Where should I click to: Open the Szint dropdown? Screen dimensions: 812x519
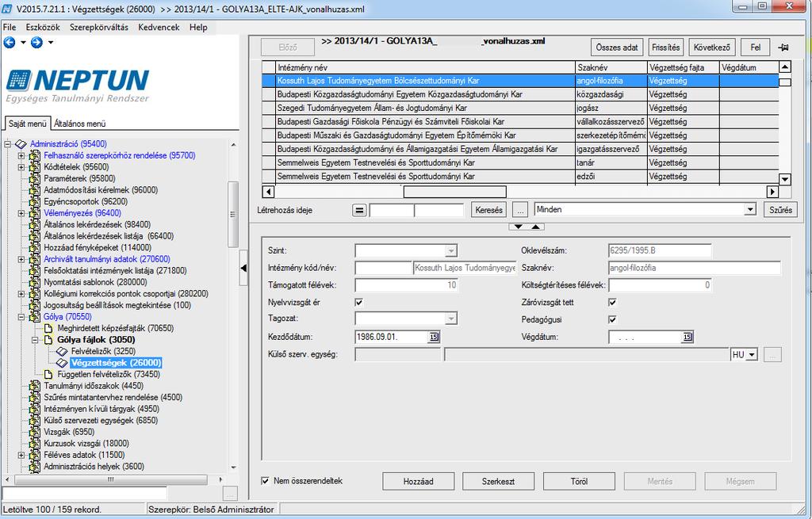(x=451, y=251)
